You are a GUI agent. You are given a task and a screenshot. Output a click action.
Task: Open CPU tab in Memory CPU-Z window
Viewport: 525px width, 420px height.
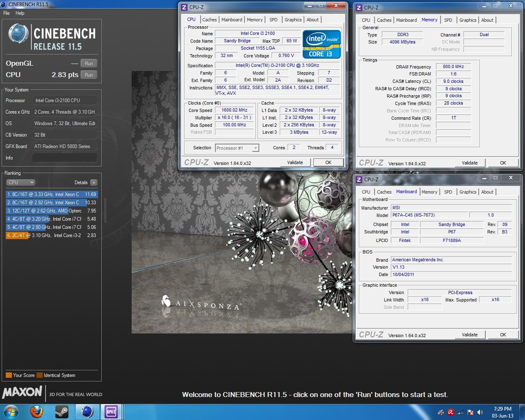366,20
